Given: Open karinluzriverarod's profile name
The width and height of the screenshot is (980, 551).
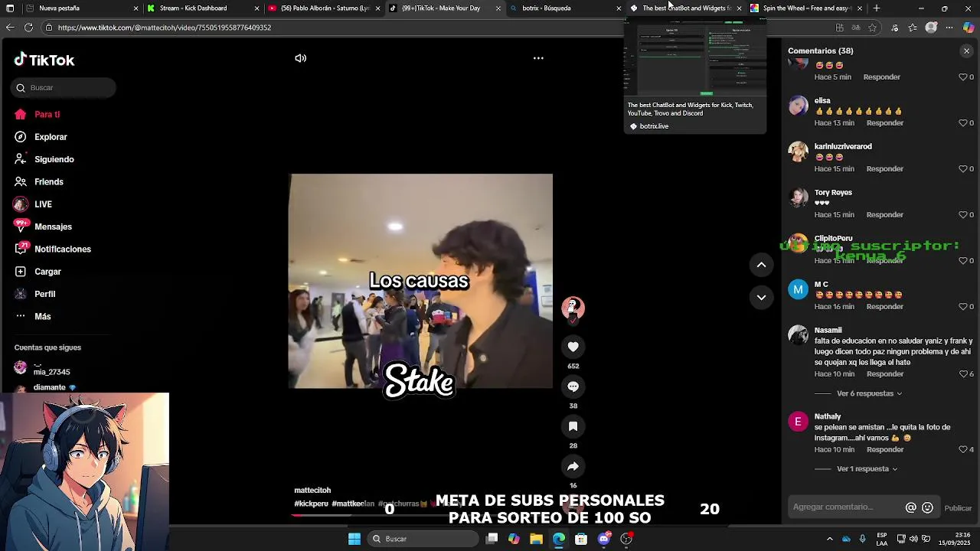Looking at the screenshot, I should tap(843, 146).
